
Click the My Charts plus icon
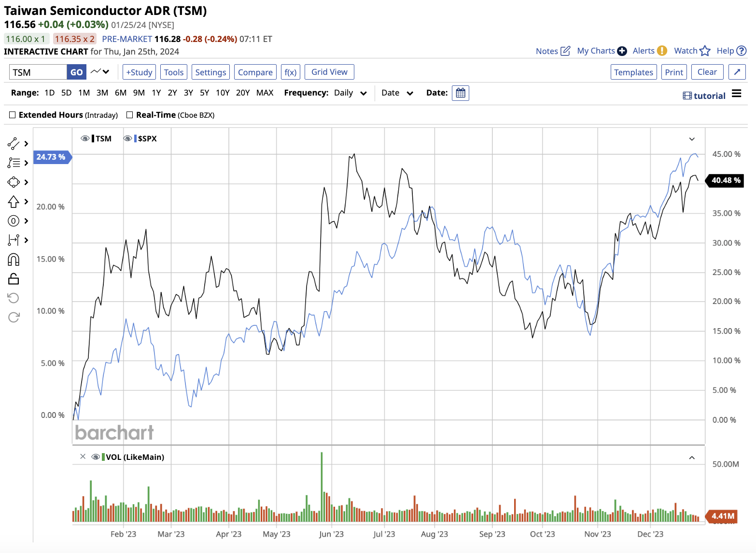tap(622, 51)
